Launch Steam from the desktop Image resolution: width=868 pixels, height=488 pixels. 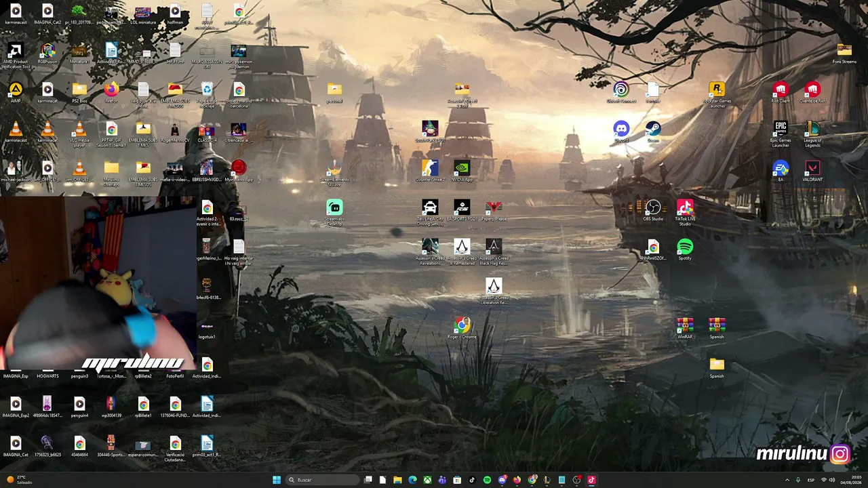point(653,131)
